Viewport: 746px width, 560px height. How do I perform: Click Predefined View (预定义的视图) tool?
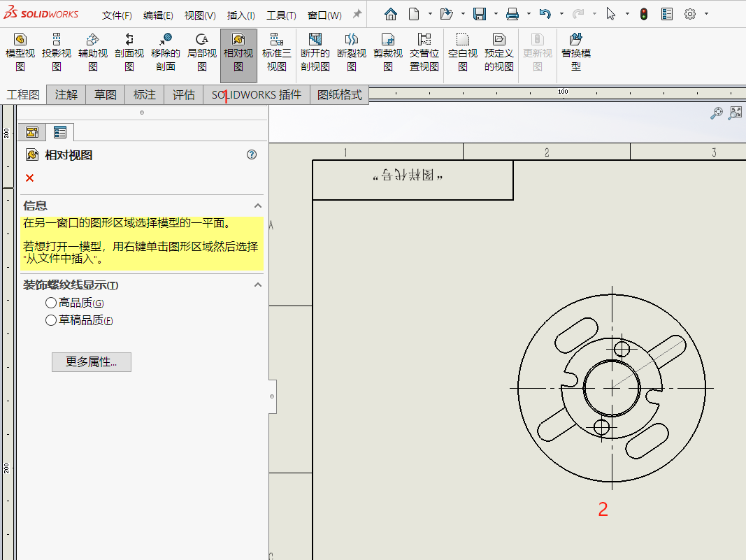499,52
